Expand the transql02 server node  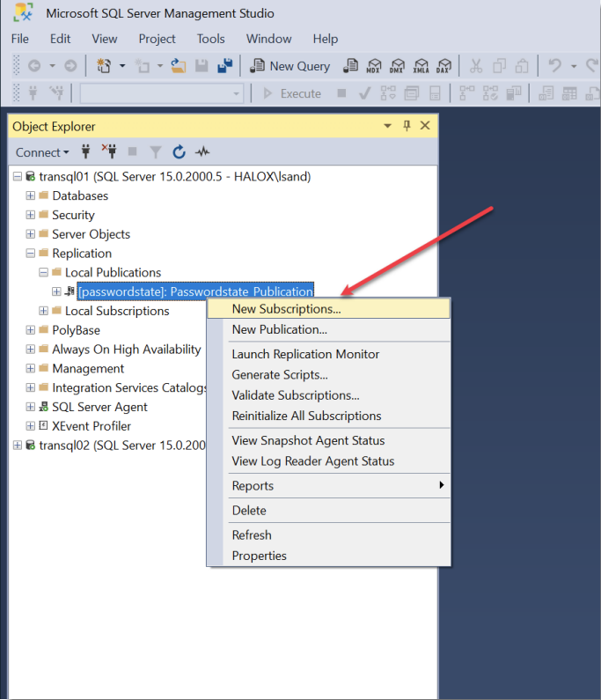18,446
